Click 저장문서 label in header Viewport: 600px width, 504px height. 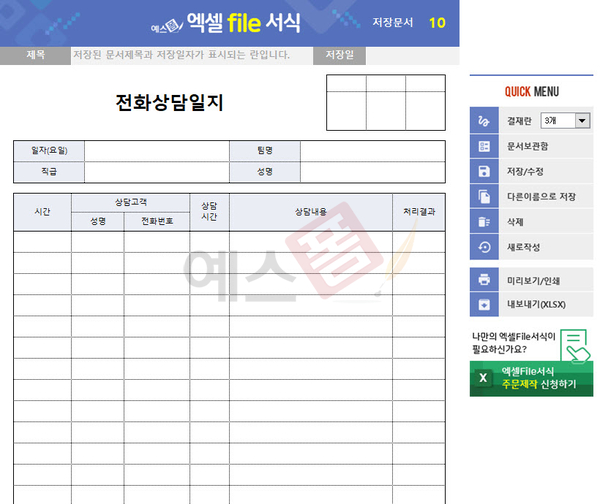tap(393, 23)
